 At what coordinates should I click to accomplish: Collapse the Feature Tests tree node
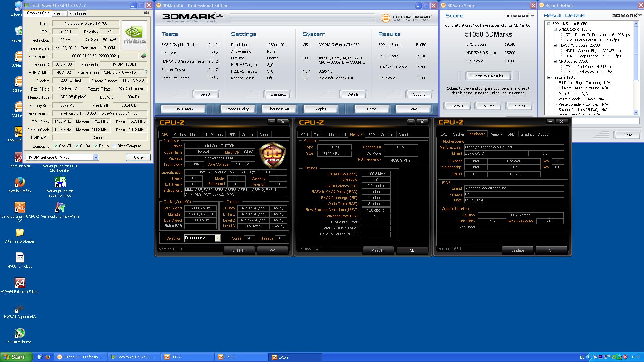click(x=549, y=77)
